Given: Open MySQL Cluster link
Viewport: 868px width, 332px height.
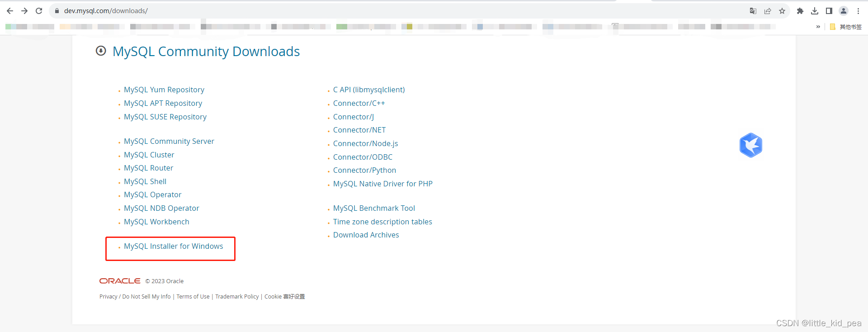Looking at the screenshot, I should [x=149, y=155].
